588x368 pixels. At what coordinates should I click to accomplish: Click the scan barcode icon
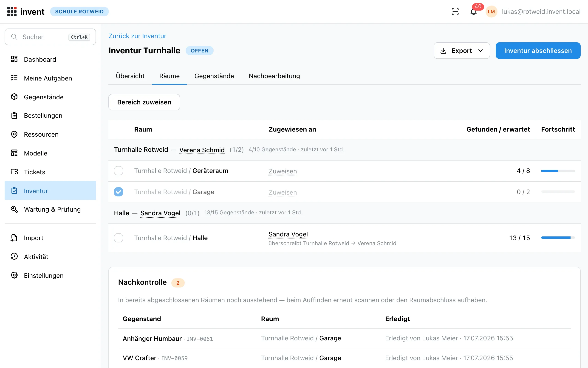point(455,11)
